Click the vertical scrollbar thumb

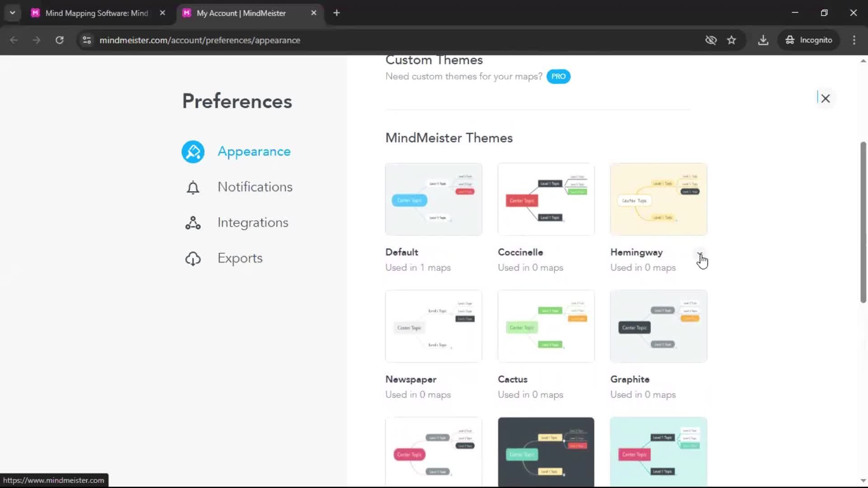(863, 222)
